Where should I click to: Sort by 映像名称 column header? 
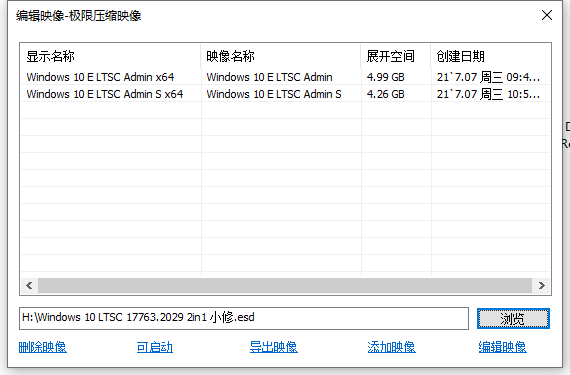click(281, 56)
